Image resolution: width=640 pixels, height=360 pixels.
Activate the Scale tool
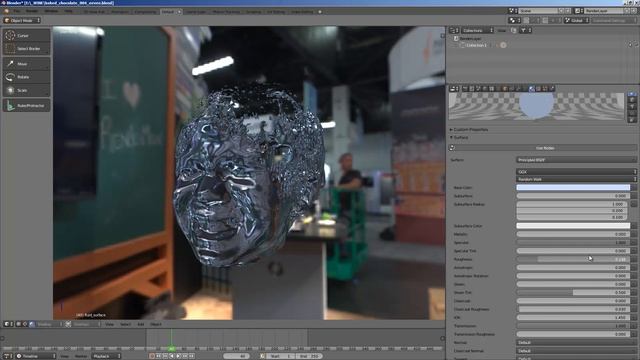(x=27, y=90)
